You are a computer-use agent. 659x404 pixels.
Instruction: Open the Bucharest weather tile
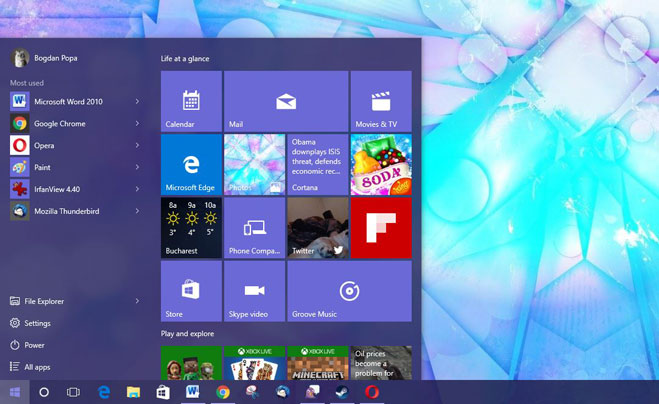(191, 228)
